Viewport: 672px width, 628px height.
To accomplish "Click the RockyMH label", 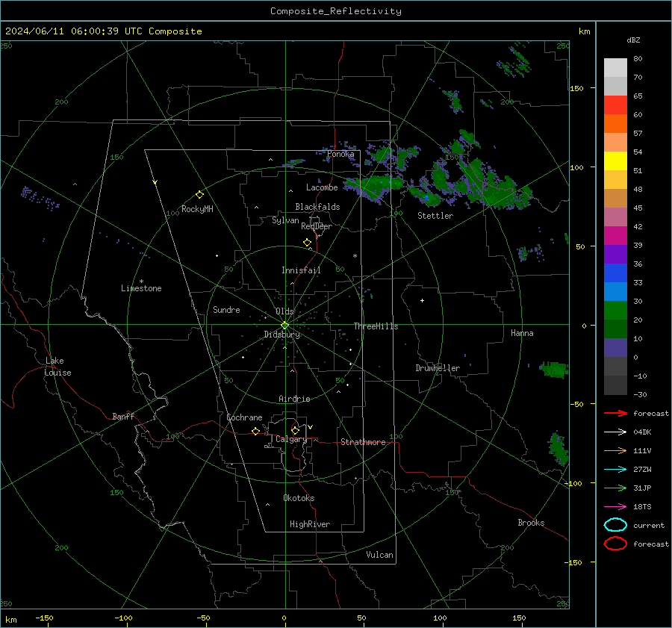I will [197, 209].
